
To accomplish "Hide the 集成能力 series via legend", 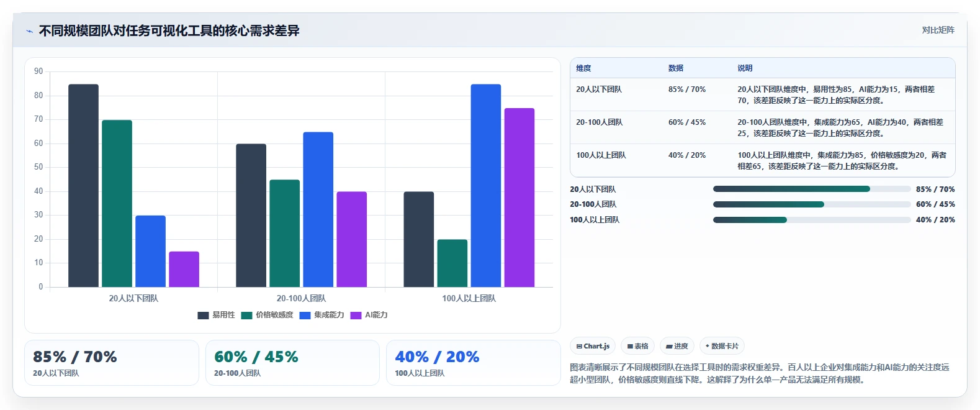I will click(321, 315).
